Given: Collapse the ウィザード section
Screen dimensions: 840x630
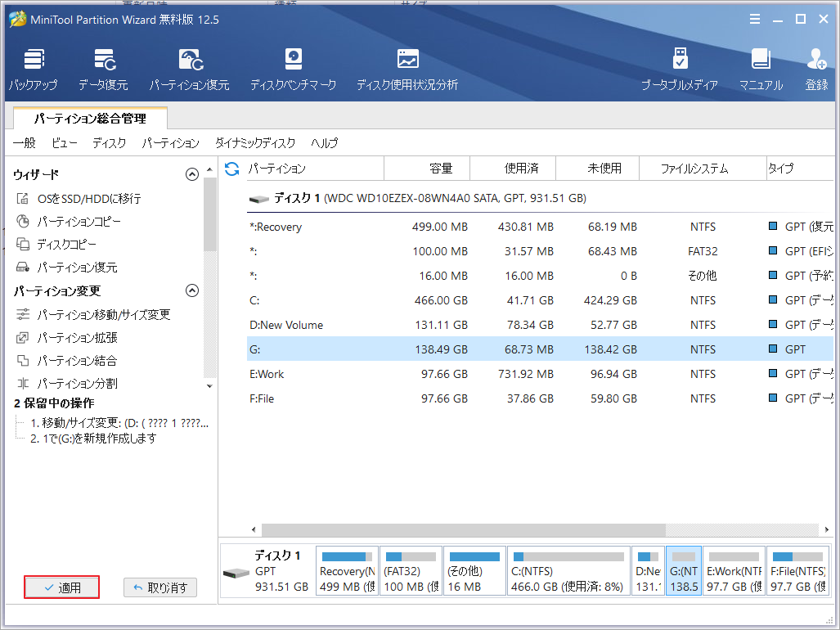Looking at the screenshot, I should (x=192, y=174).
